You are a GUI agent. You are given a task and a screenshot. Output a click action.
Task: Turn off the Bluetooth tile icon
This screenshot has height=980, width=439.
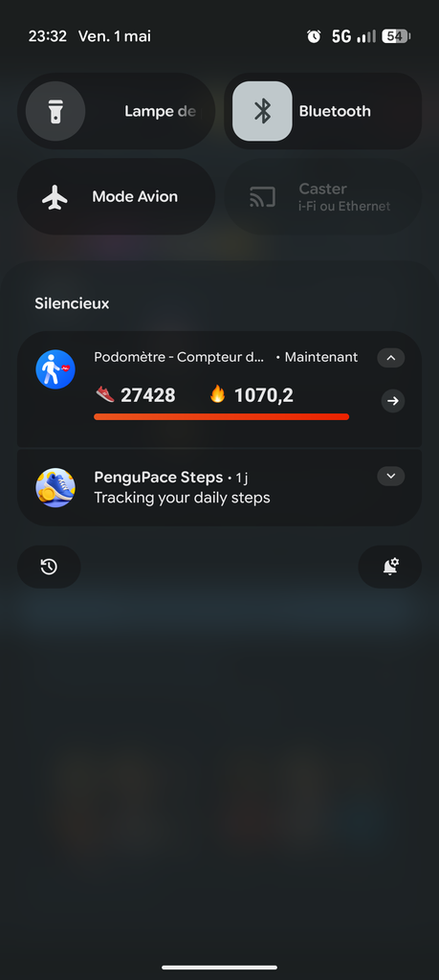coord(262,111)
